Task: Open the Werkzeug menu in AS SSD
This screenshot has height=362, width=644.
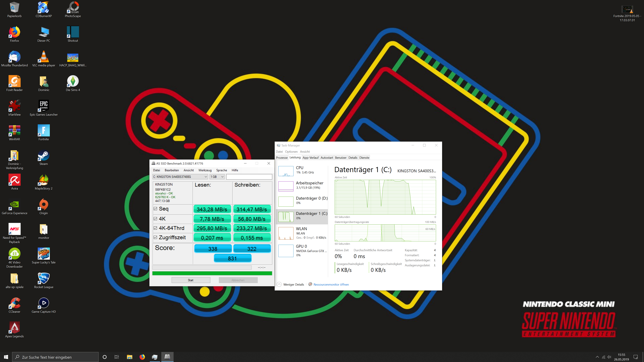Action: 205,170
